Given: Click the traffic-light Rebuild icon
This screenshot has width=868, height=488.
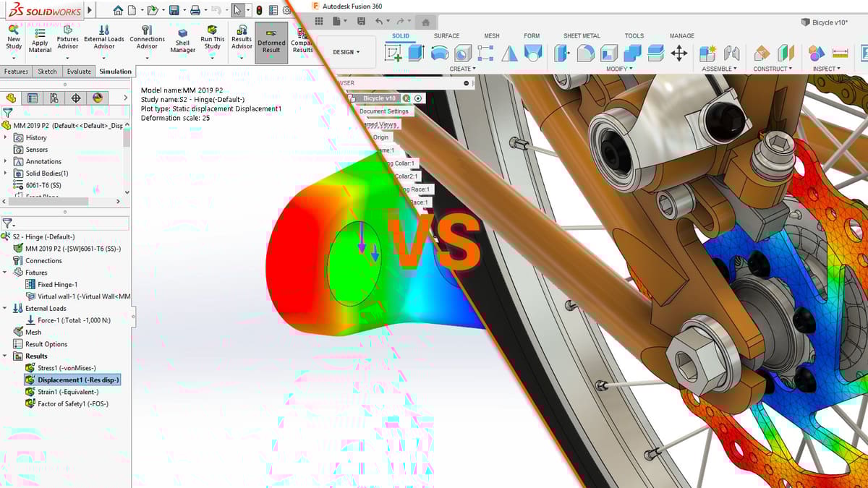Looking at the screenshot, I should (259, 10).
